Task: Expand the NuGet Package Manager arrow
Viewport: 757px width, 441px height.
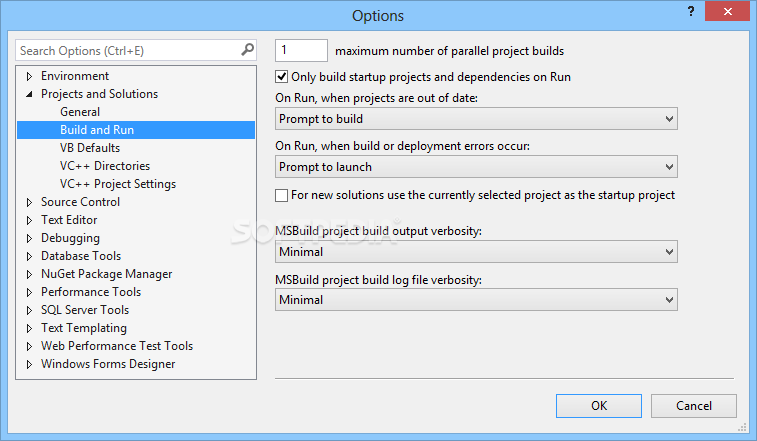Action: coord(29,274)
